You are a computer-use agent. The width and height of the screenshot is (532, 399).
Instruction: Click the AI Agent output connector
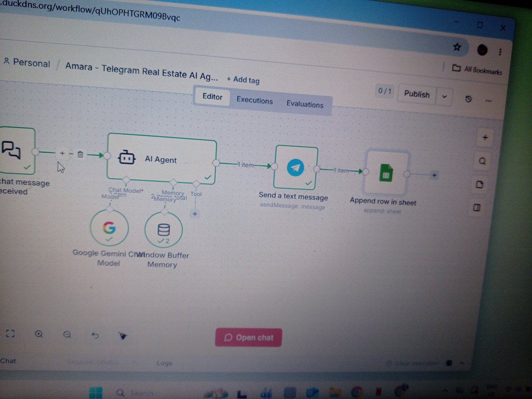[216, 163]
